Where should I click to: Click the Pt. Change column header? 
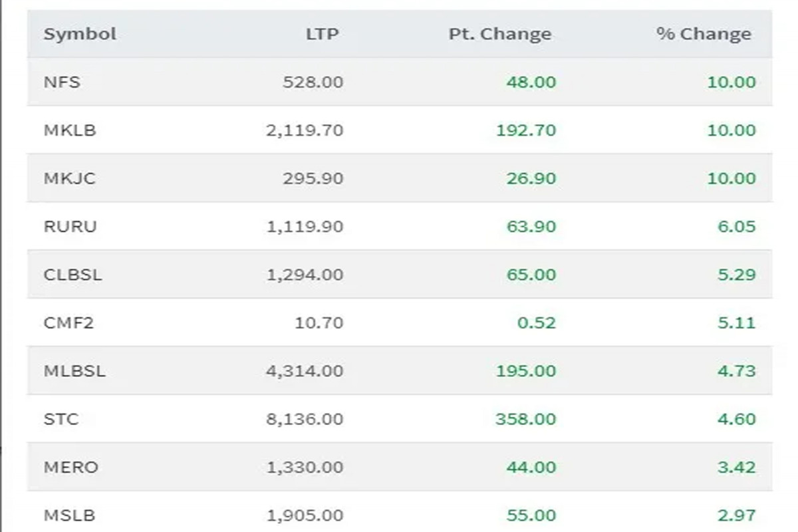[499, 34]
